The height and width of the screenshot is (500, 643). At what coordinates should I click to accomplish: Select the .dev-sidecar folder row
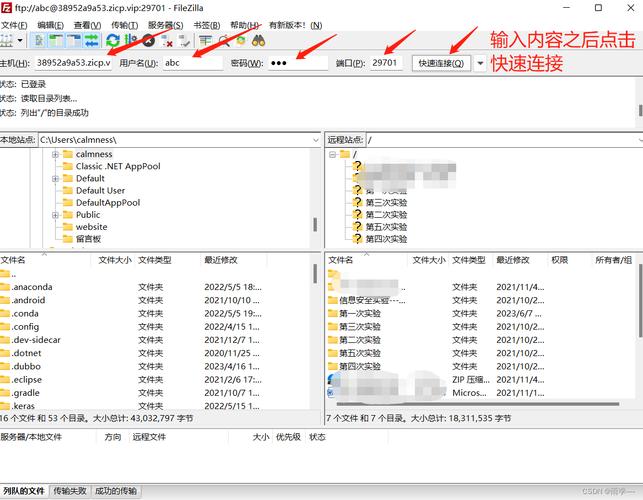point(156,340)
